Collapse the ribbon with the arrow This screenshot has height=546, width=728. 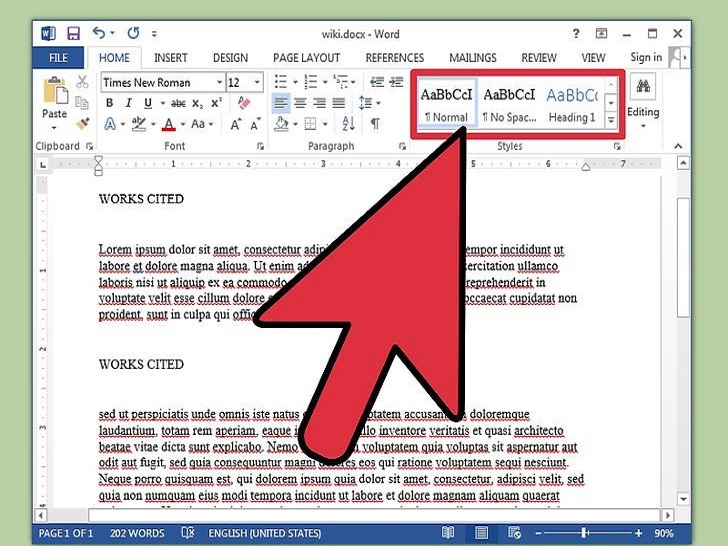pyautogui.click(x=678, y=146)
